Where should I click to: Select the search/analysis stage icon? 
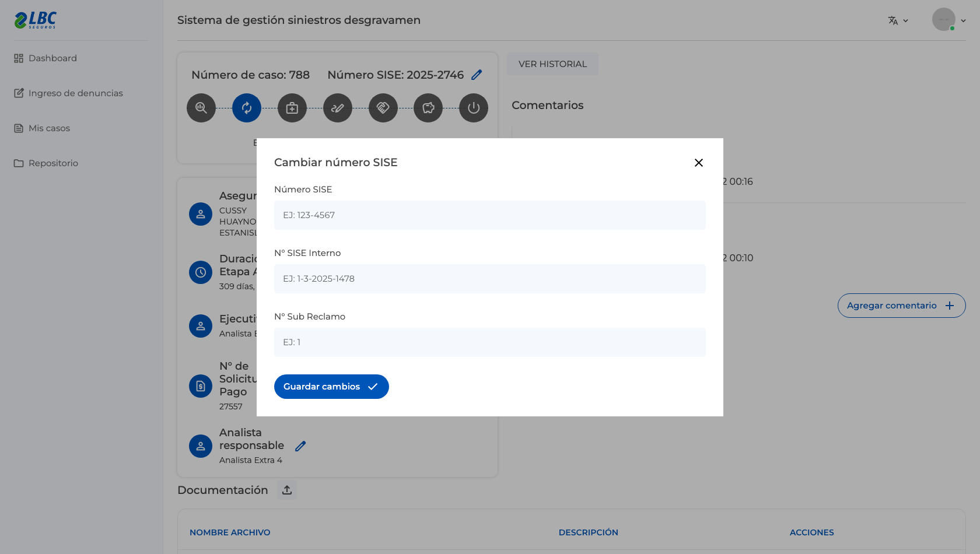point(201,108)
